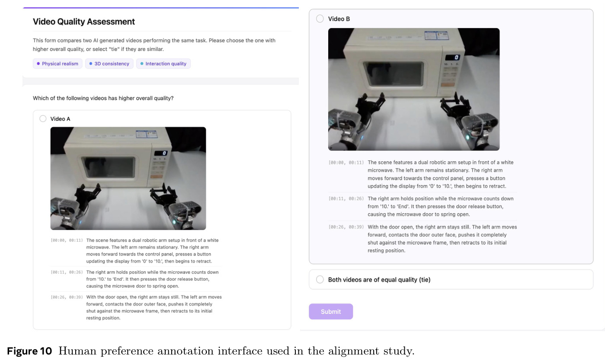Select the Video B radio button

320,19
